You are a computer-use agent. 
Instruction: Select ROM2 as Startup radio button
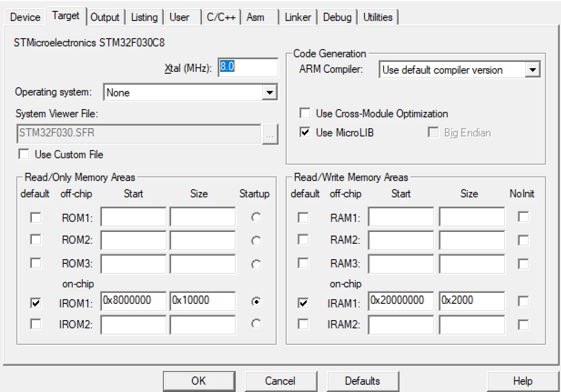[256, 241]
